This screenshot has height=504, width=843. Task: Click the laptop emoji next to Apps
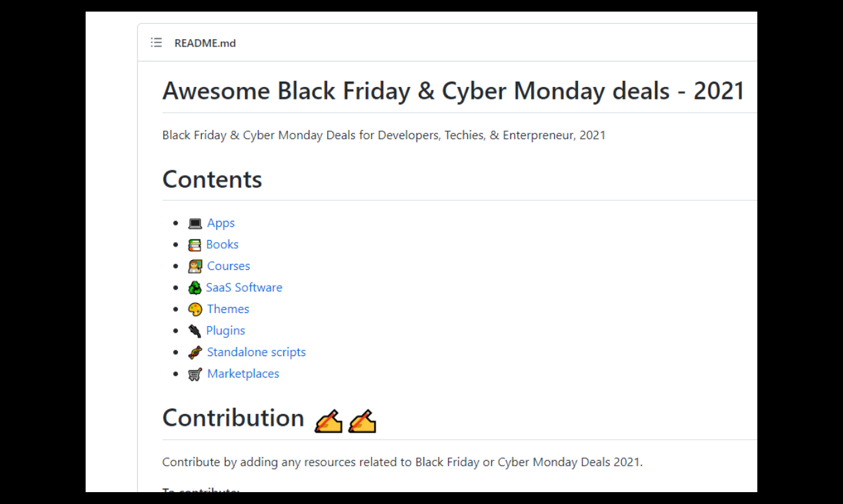point(194,223)
